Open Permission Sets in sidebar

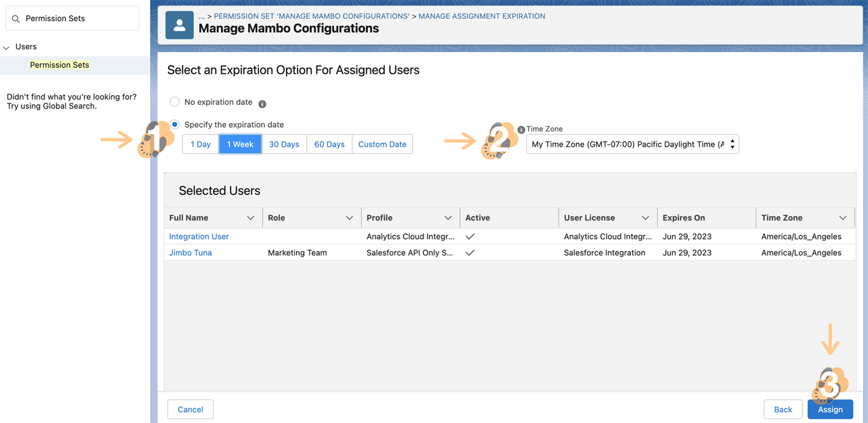point(60,65)
